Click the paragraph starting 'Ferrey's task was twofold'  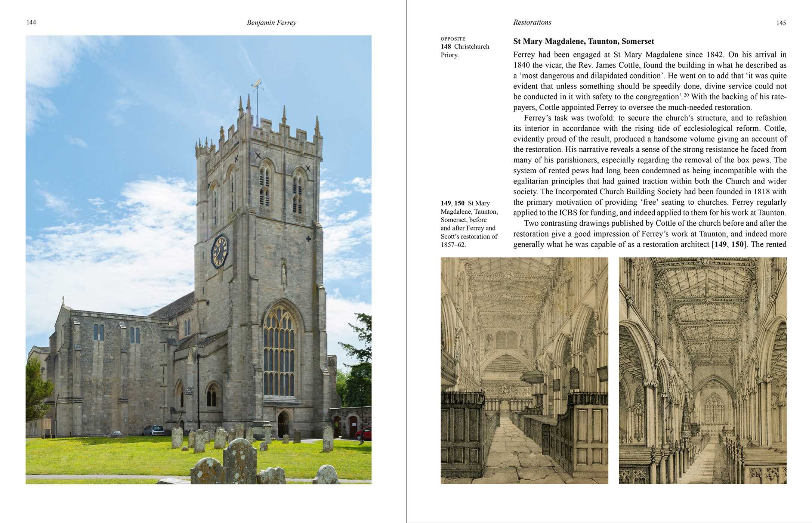click(x=650, y=165)
